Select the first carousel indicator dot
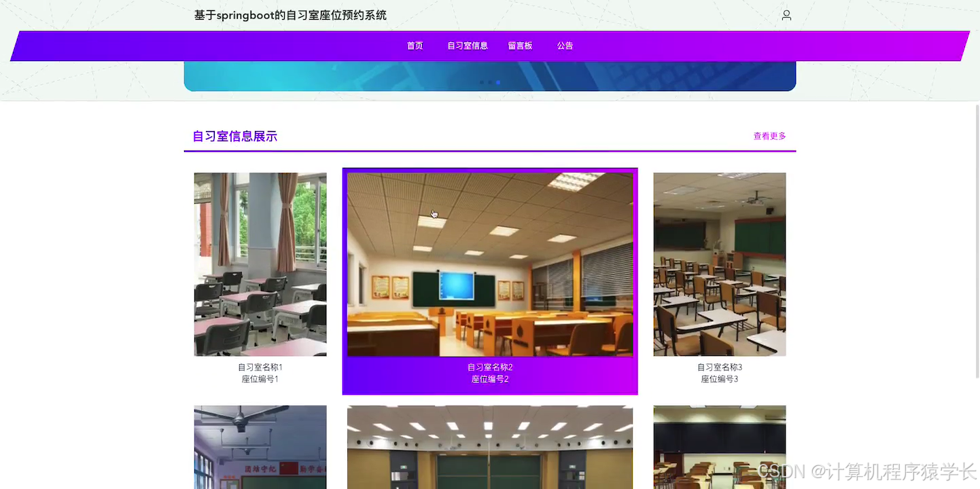980x489 pixels. point(482,82)
